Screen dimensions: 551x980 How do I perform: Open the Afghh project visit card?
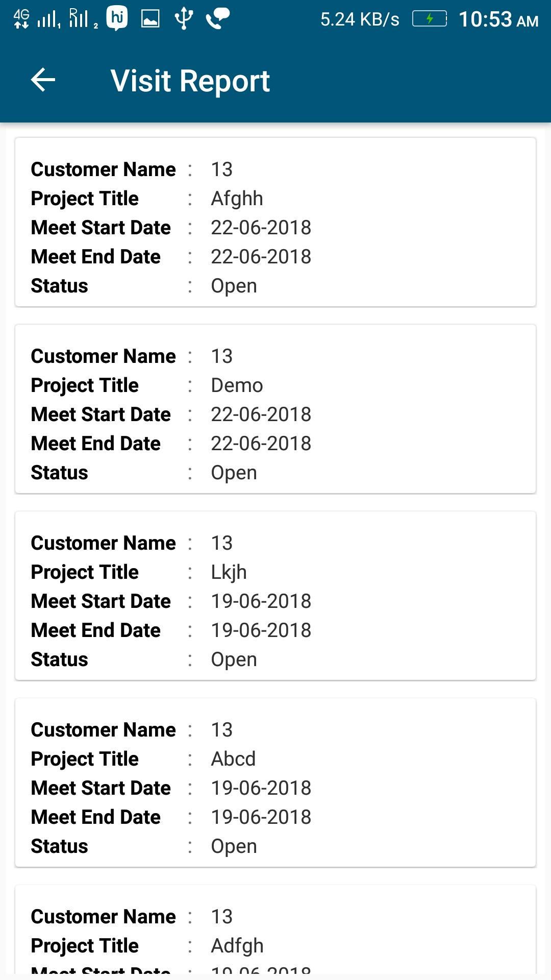[x=275, y=222]
